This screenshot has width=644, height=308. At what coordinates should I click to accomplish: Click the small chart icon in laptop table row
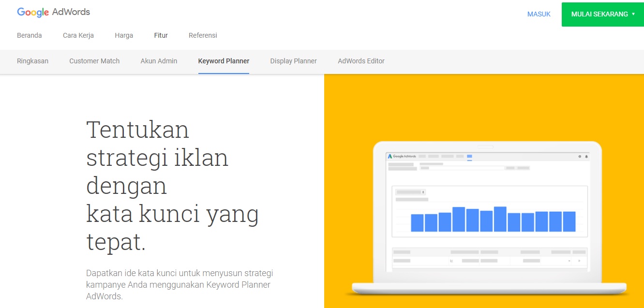tap(451, 261)
